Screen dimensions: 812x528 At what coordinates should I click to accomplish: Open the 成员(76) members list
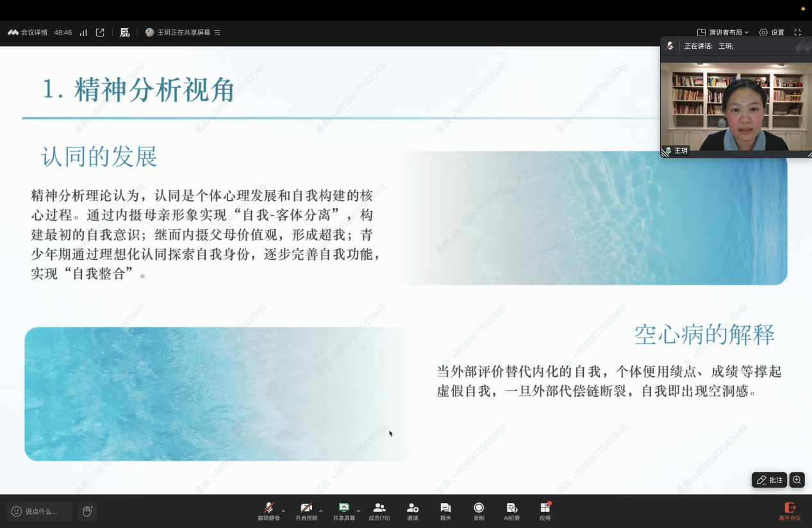pos(379,511)
